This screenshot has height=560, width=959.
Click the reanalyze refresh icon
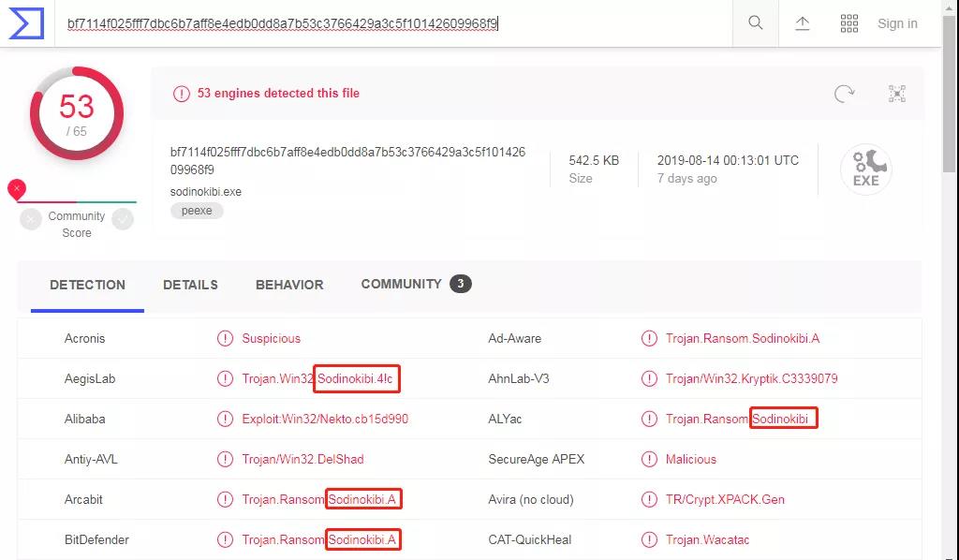(x=844, y=94)
